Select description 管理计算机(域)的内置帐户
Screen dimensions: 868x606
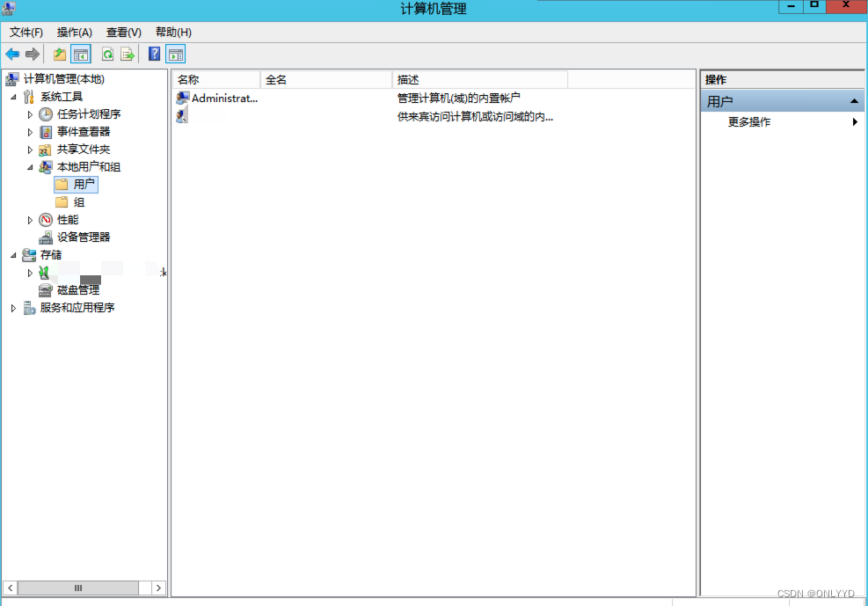coord(458,98)
